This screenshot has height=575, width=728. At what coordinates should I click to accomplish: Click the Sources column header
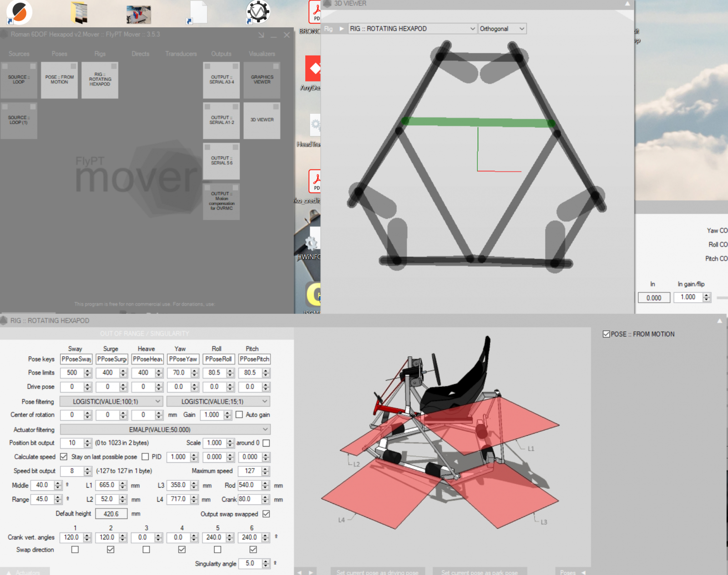(x=19, y=54)
